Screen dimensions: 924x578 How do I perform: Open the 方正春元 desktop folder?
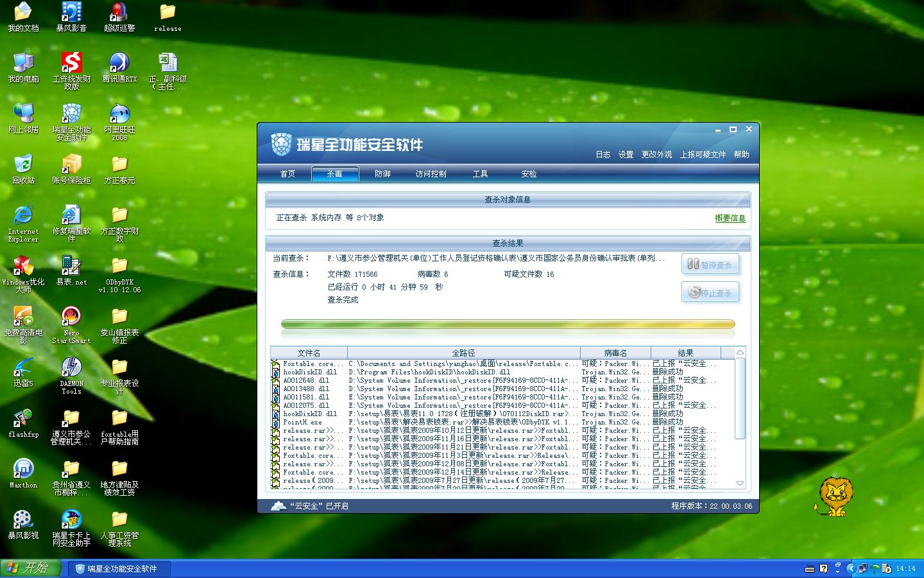coord(119,169)
